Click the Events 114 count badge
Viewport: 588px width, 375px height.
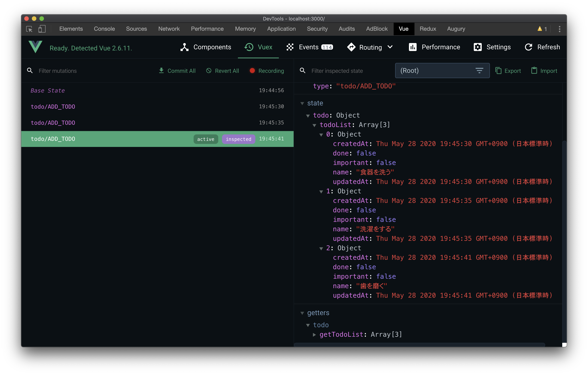tap(327, 47)
